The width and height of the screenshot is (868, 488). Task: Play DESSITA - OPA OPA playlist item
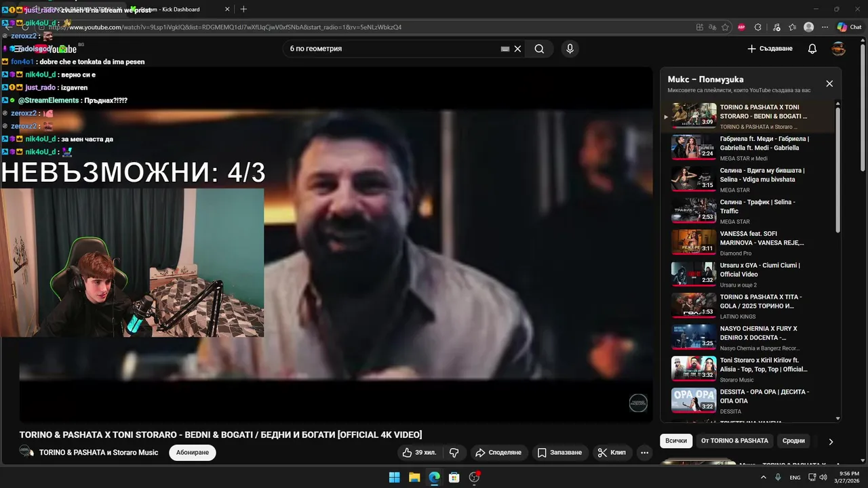(x=749, y=401)
